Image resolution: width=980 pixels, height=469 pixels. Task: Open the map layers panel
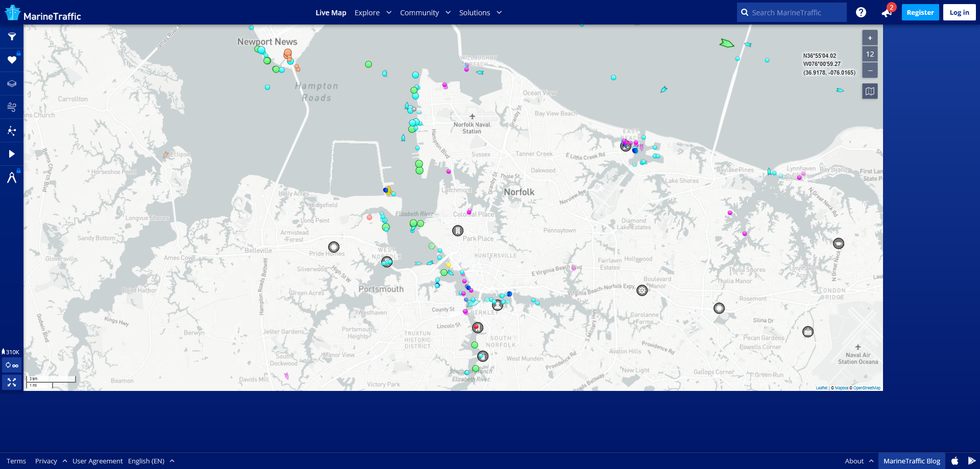(12, 84)
